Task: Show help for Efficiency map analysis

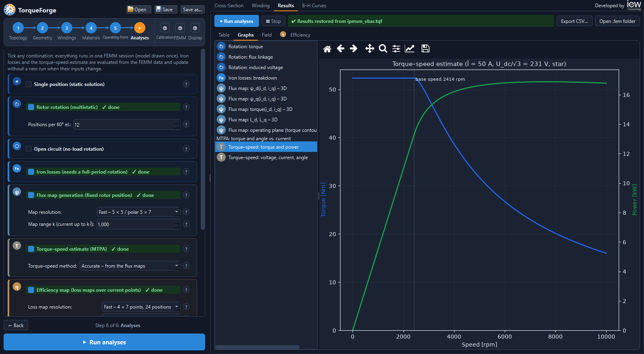Action: (x=186, y=290)
